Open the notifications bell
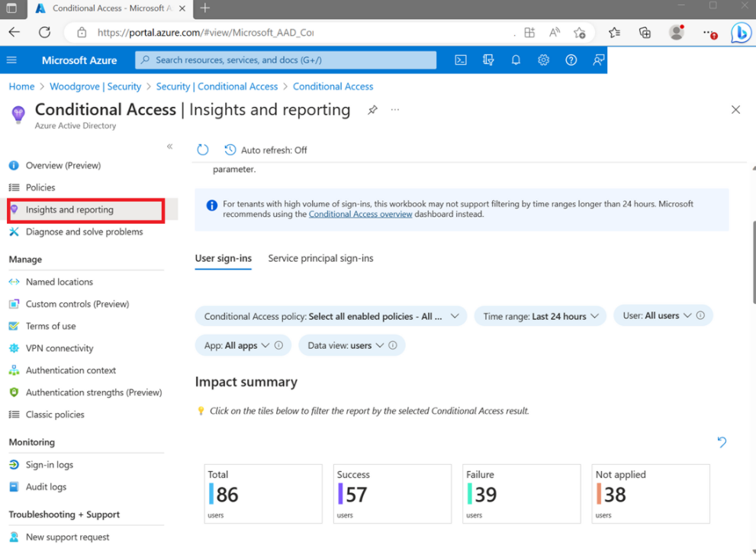 516,60
